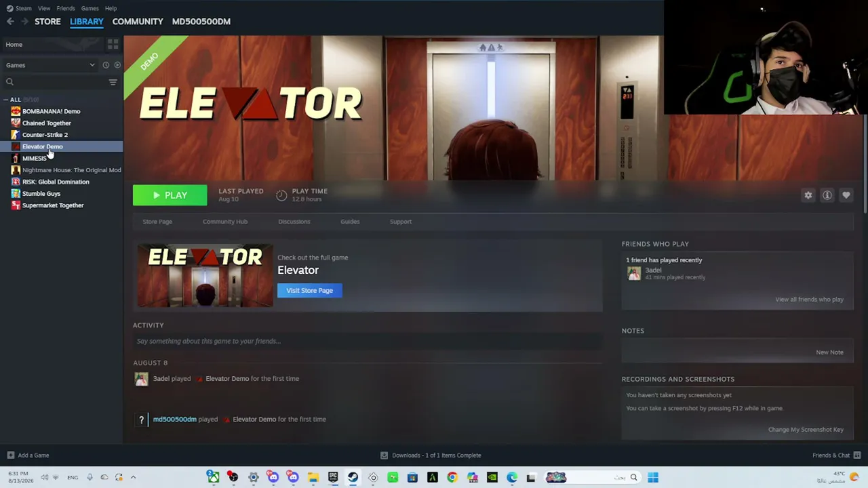The image size is (868, 488).
Task: Click the Elevator full game thumbnail
Action: pos(205,276)
